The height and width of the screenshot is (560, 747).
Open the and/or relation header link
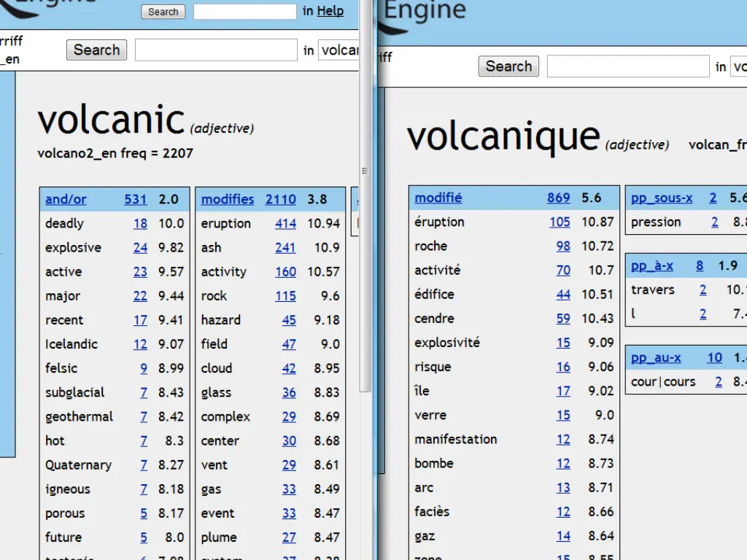click(66, 199)
